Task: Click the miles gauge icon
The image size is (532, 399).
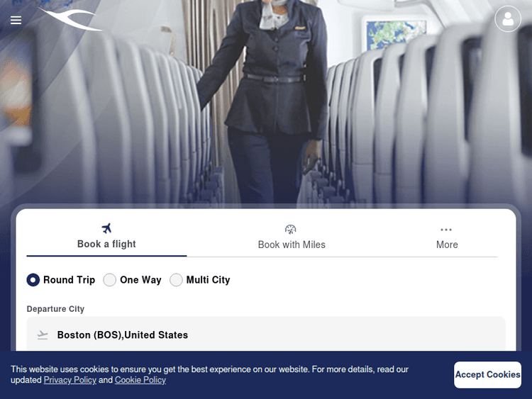Action: point(290,229)
